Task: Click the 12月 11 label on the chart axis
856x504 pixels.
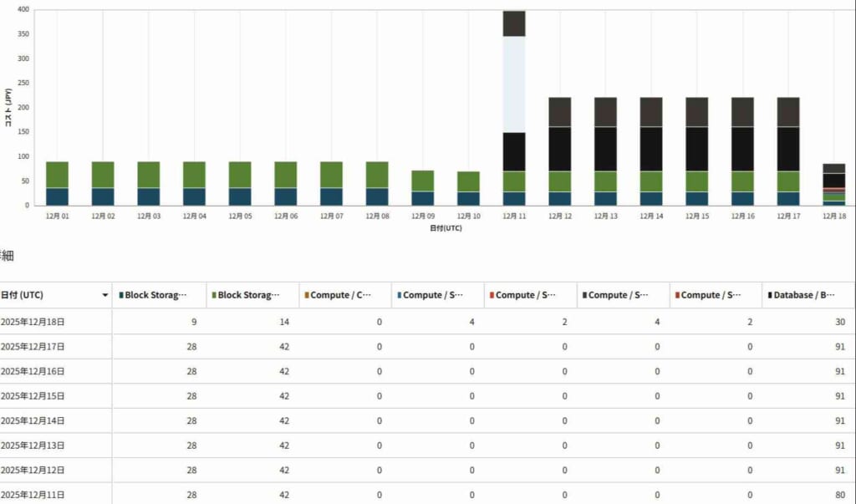Action: (514, 216)
